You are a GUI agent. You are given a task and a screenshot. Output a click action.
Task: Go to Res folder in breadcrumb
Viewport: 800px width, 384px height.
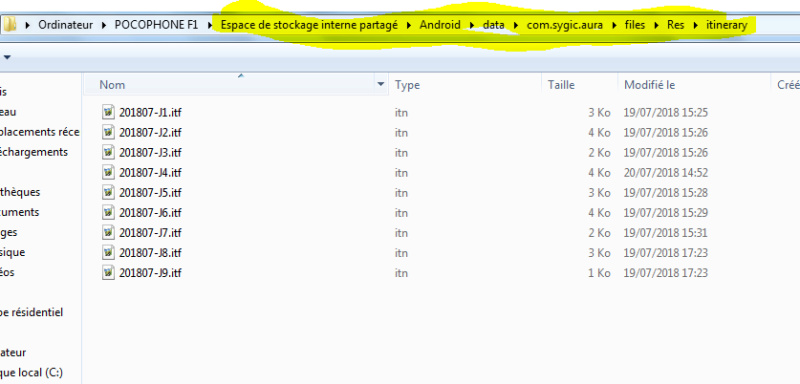676,25
